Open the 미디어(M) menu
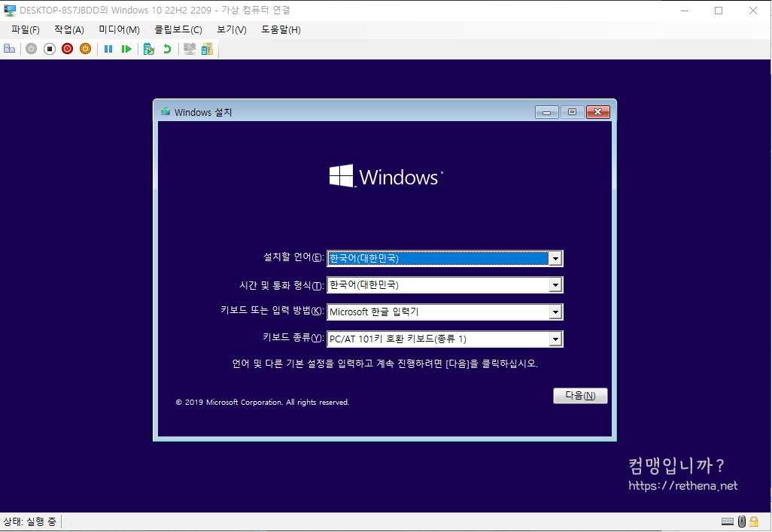772x532 pixels. [119, 29]
